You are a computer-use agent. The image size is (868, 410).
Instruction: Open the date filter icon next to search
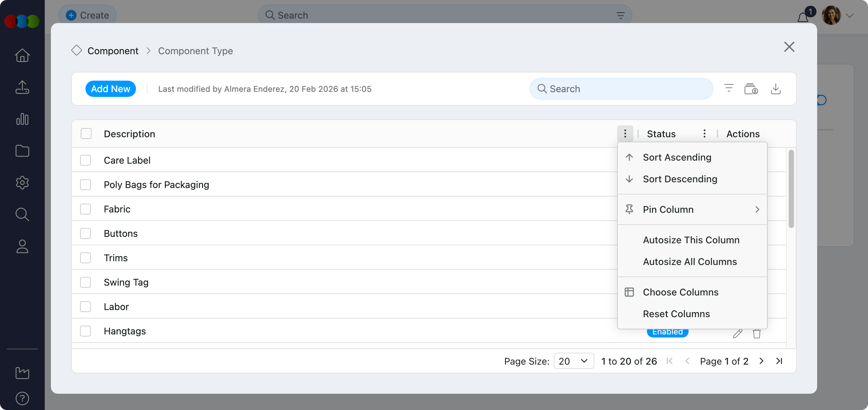coord(751,89)
